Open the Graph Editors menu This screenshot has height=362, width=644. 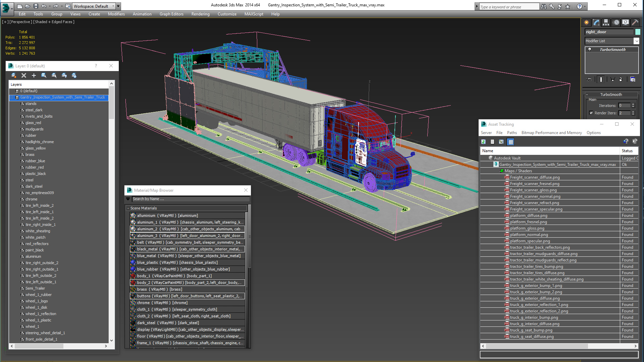(x=171, y=14)
